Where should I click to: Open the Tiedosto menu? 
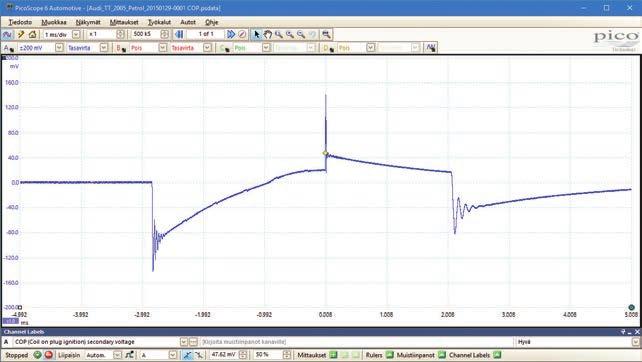click(x=20, y=22)
